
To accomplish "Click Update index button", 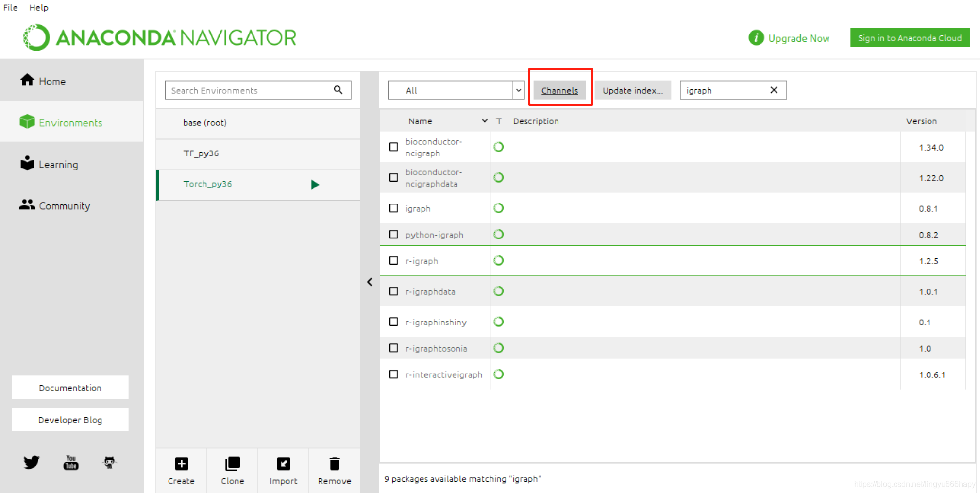I will (x=633, y=90).
